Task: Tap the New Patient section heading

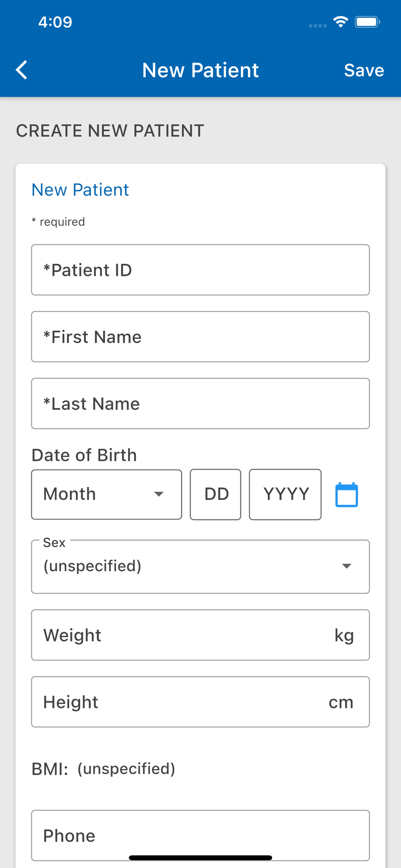Action: tap(80, 190)
